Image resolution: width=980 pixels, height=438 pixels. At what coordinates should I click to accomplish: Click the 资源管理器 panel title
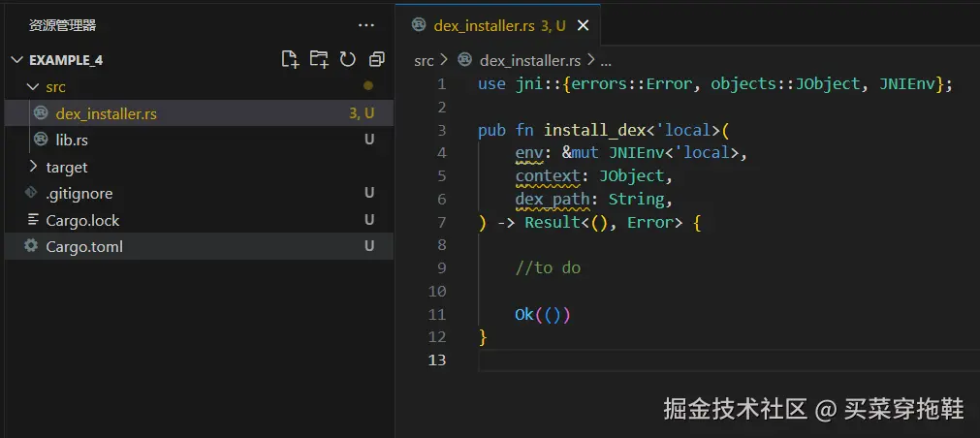(62, 25)
